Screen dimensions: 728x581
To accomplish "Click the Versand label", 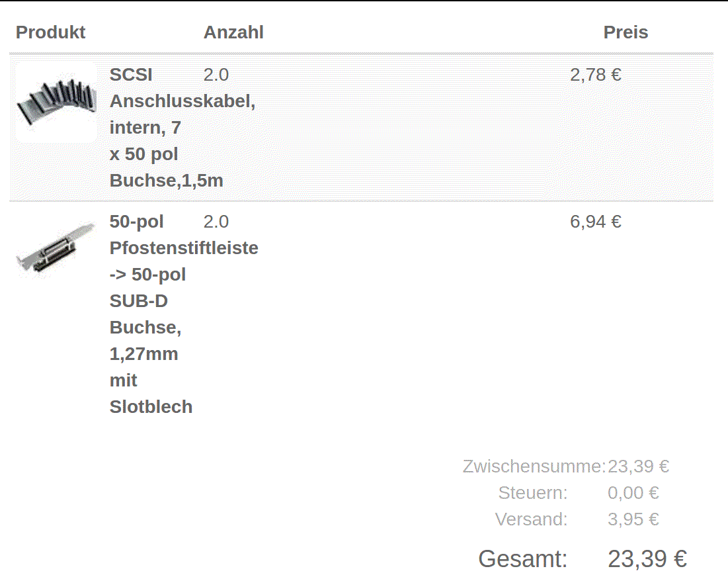I will coord(531,519).
